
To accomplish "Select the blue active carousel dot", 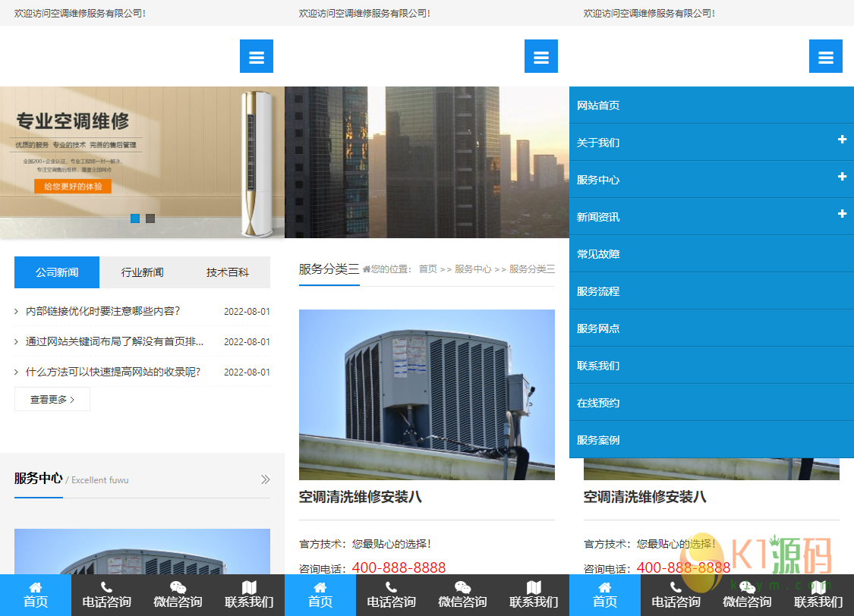I will 135,218.
